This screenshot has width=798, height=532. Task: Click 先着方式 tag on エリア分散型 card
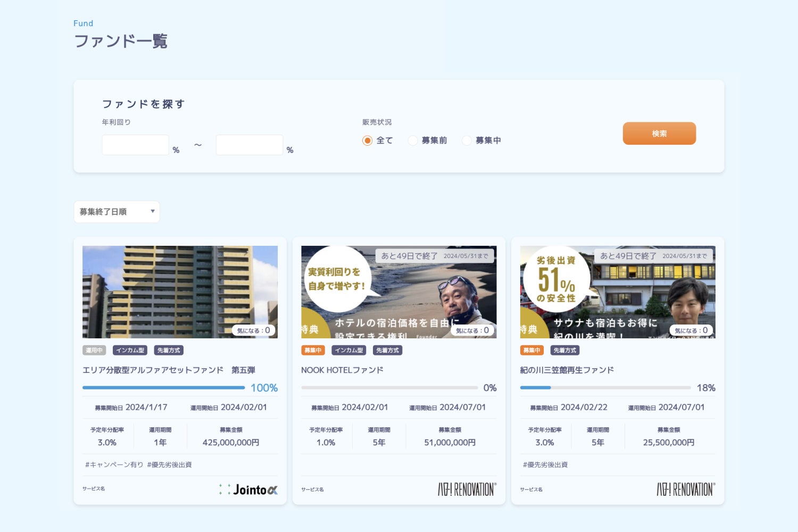[x=169, y=350]
